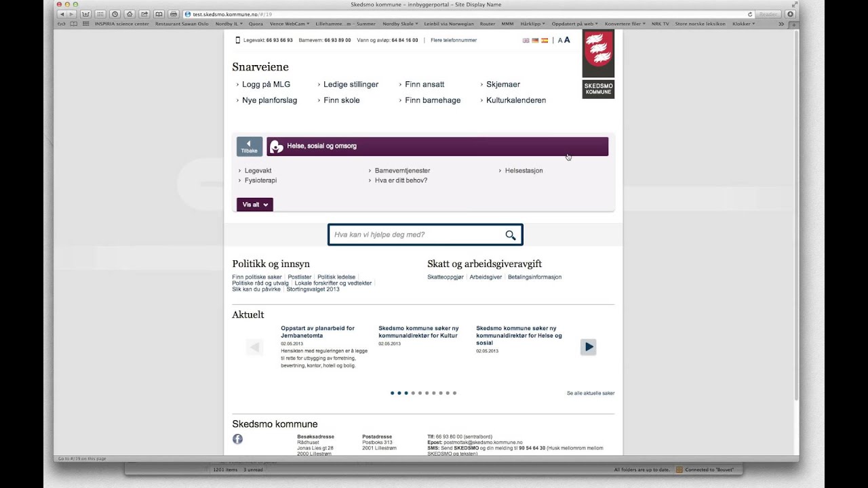Expand the Nordby IL bookmark folder

(229, 24)
